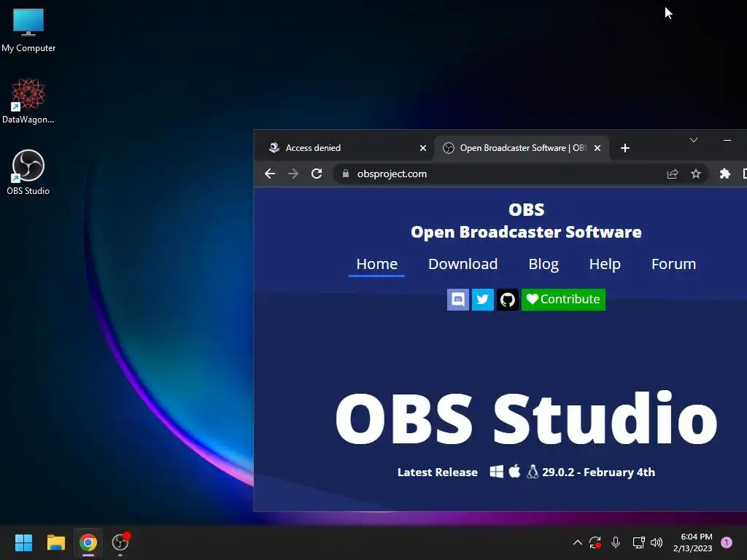Click the OBS Studio large heading
747x560 pixels.
pyautogui.click(x=526, y=419)
